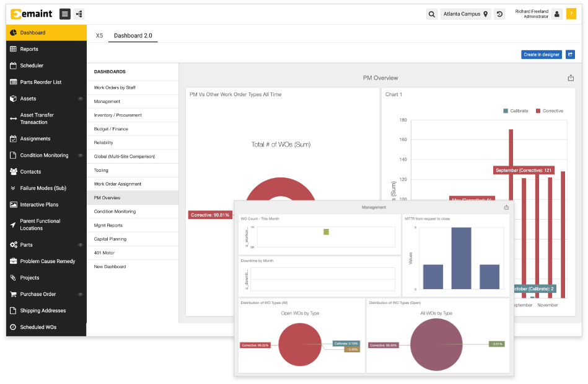Click the Create in designer button
Screen dimensions: 588x384
click(541, 55)
